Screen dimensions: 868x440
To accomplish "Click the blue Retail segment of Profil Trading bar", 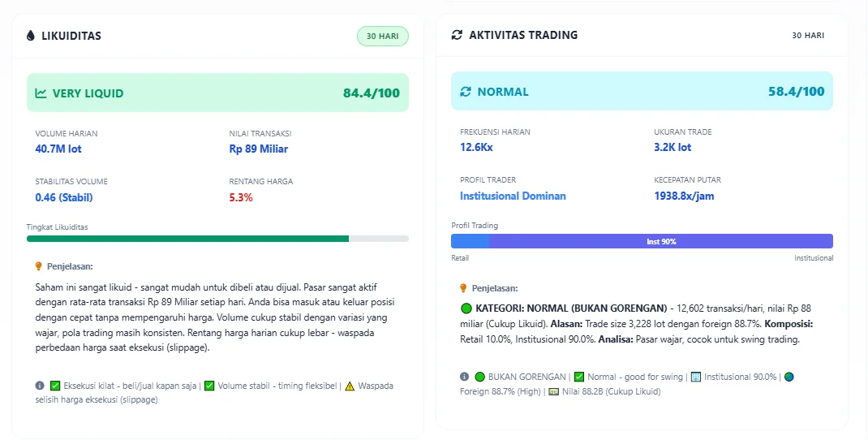I will click(x=470, y=241).
